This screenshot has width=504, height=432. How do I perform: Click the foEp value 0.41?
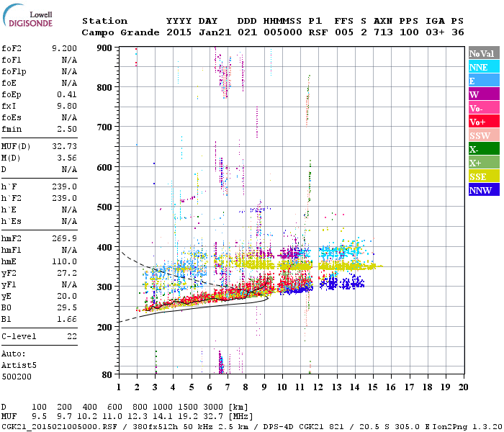tap(67, 94)
